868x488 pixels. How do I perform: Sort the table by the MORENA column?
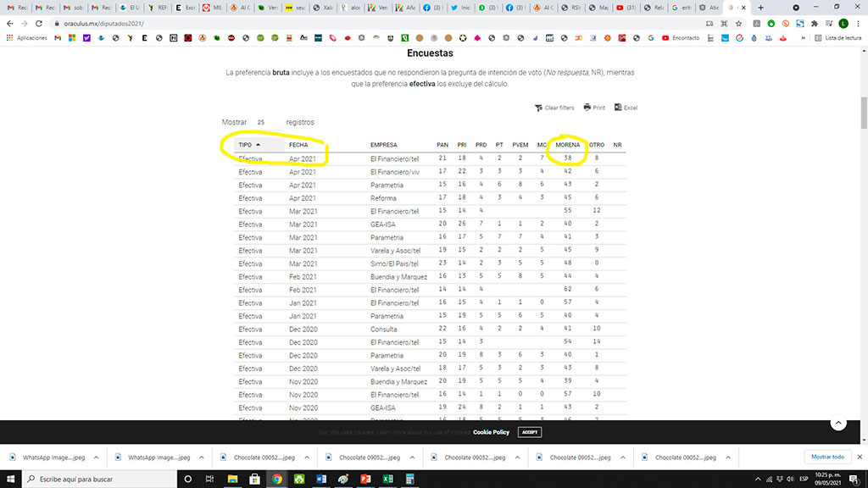[567, 145]
